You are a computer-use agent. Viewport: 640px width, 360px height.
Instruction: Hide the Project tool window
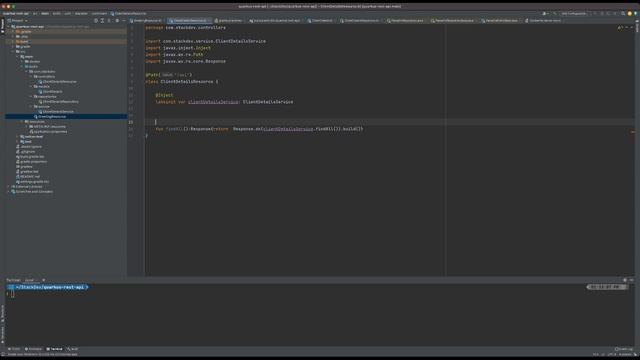(x=124, y=20)
